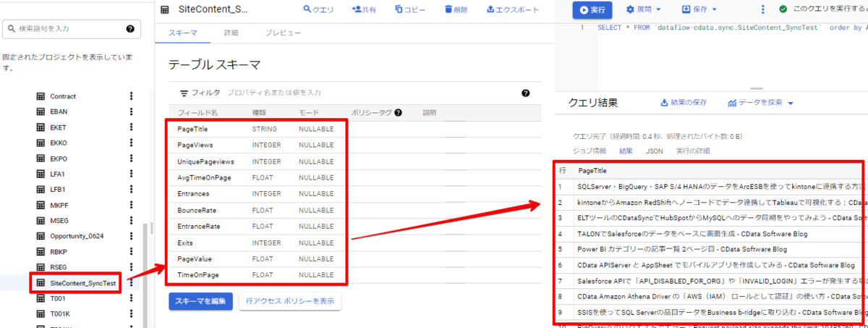
Task: Click the PageTitle field name in schema
Action: [193, 129]
